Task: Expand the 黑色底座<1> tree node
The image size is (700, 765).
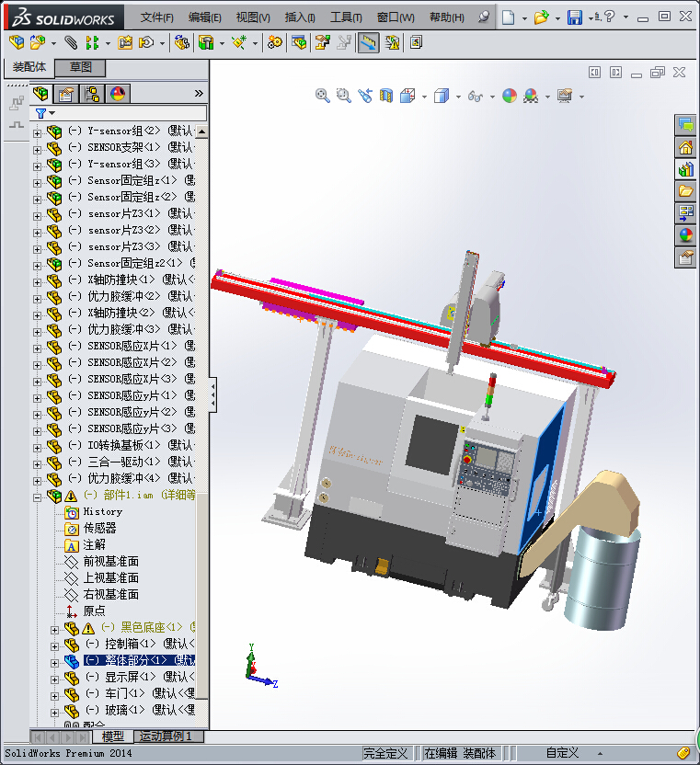Action: [54, 630]
